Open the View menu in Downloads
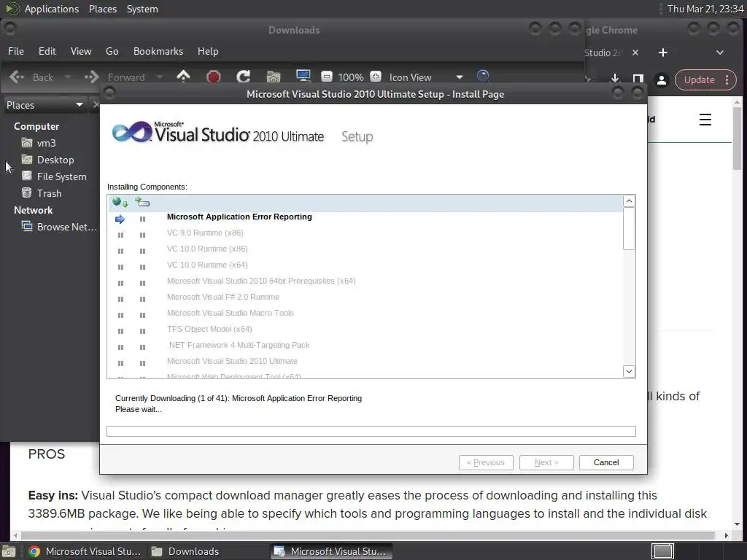 point(81,51)
